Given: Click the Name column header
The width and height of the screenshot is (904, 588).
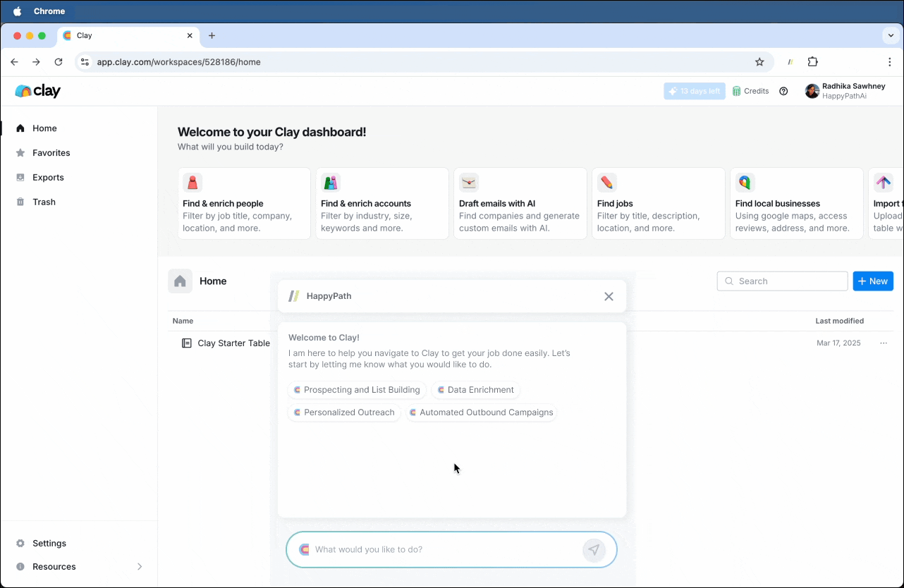Looking at the screenshot, I should tap(183, 321).
